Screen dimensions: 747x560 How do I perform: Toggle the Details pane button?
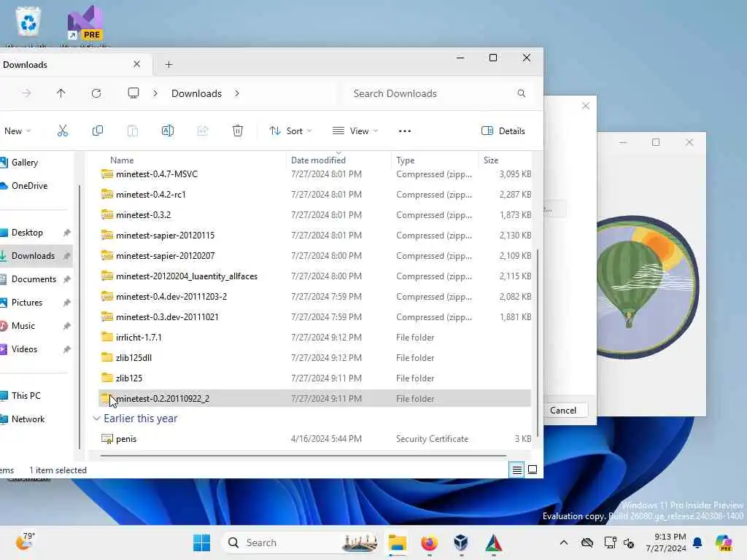[503, 131]
